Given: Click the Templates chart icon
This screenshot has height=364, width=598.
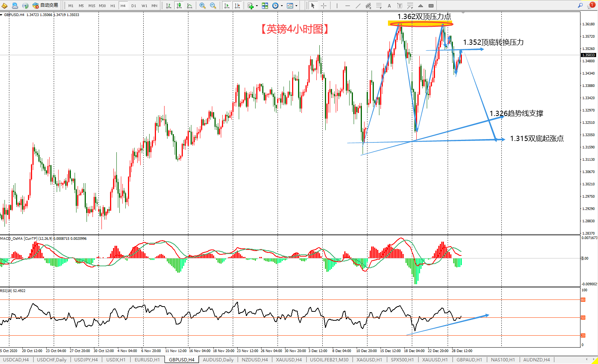Looking at the screenshot, I should [x=290, y=6].
